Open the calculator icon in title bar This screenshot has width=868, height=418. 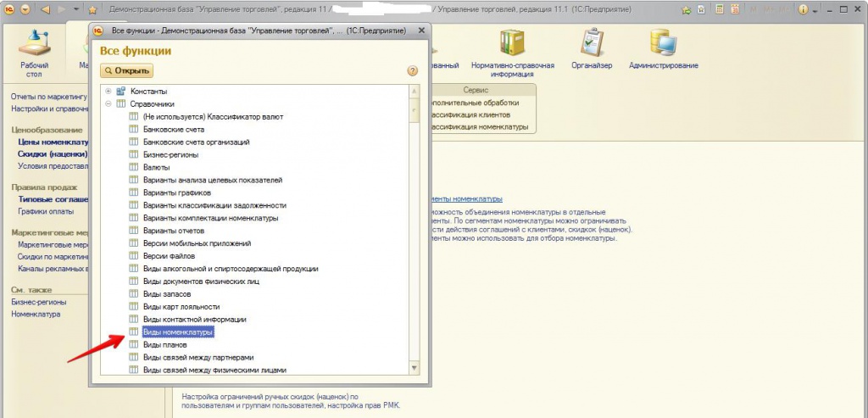pos(719,10)
